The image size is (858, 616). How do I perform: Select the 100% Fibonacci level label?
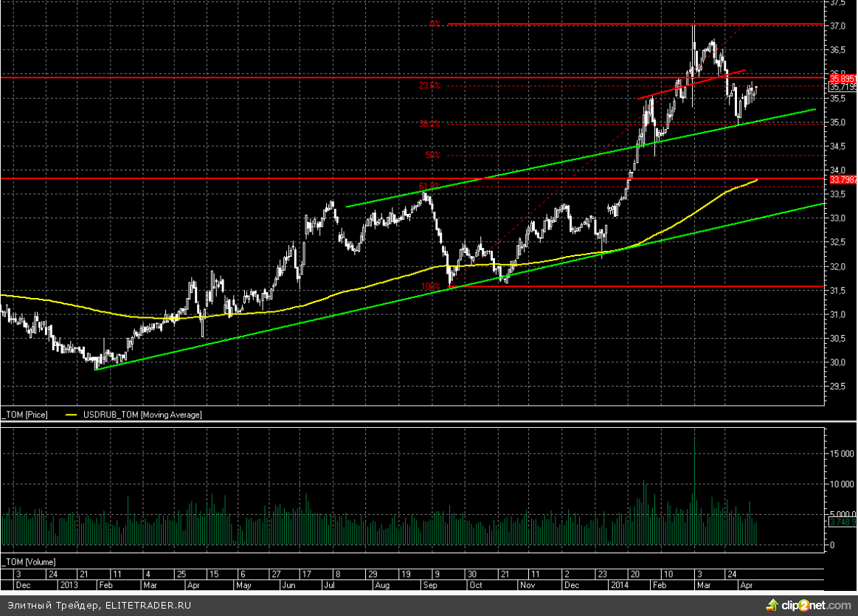pos(431,286)
